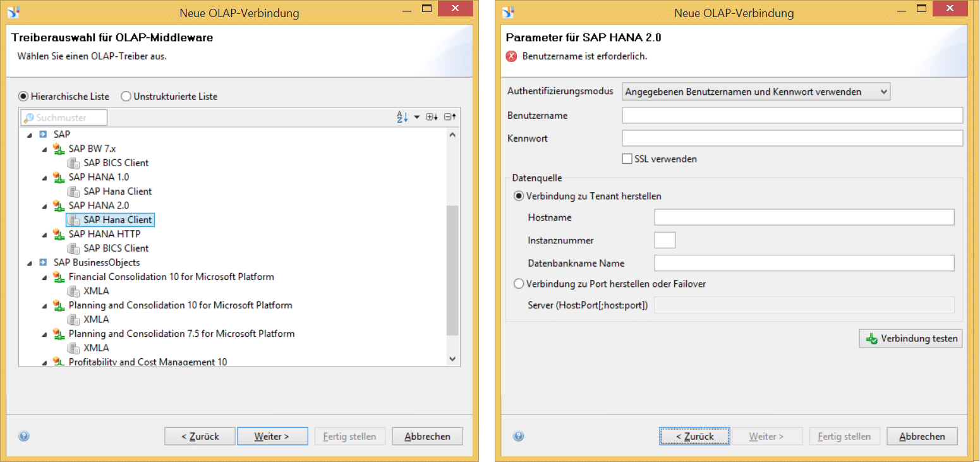Click icon of Planning and Consolidation 7.5 entry
The image size is (980, 462).
[x=58, y=334]
